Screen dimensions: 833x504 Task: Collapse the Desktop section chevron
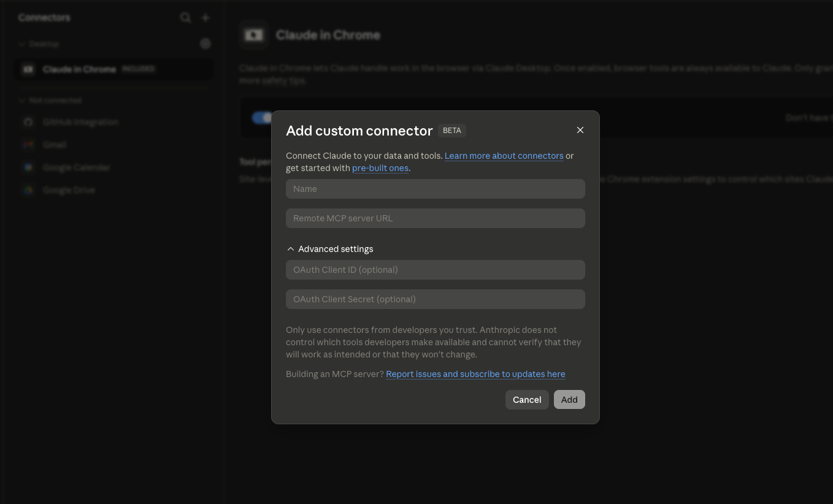click(22, 44)
